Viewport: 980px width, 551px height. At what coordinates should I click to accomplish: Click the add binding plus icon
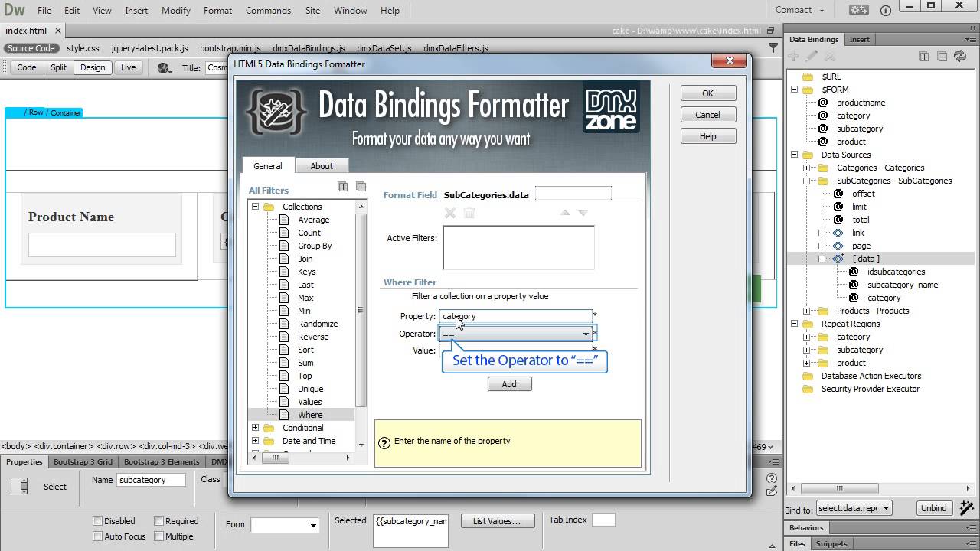(x=793, y=57)
